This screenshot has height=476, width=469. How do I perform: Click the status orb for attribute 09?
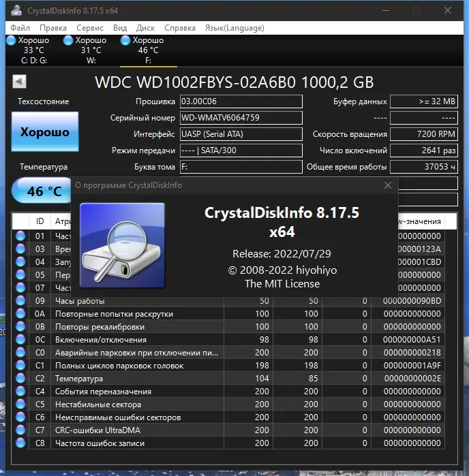(x=20, y=300)
